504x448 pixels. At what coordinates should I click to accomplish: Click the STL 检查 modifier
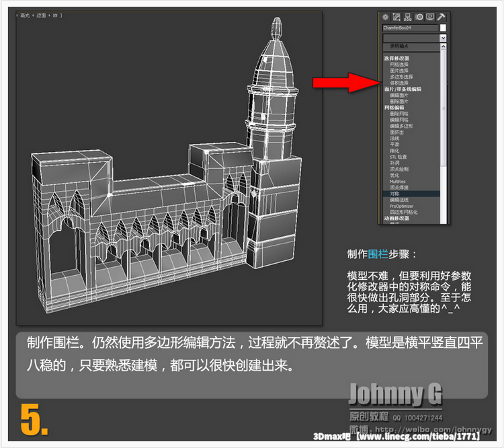coord(399,157)
